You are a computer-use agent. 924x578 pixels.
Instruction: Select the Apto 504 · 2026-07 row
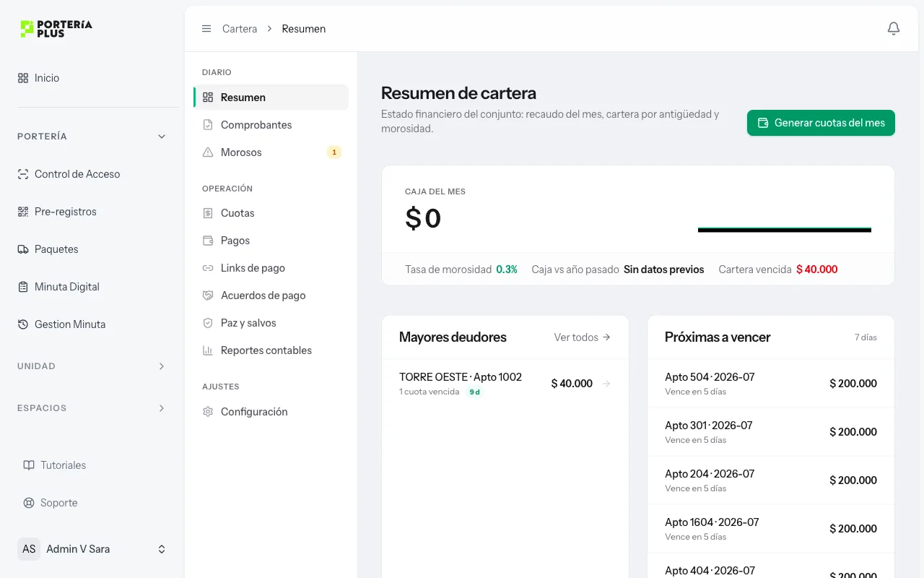pos(771,384)
